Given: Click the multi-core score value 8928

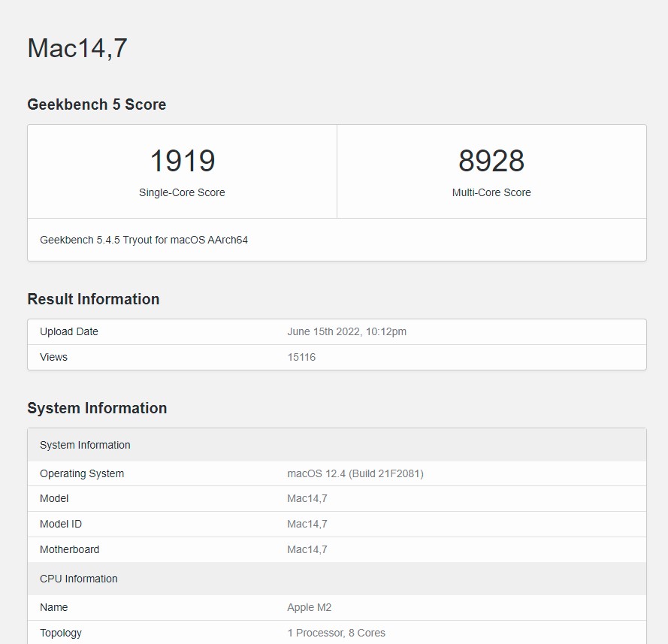Looking at the screenshot, I should pyautogui.click(x=491, y=161).
